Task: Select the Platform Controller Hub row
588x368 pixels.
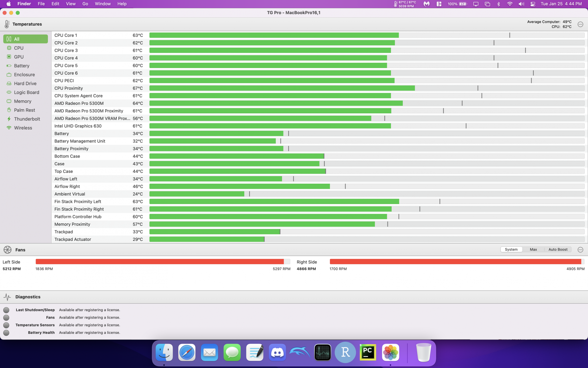Action: pyautogui.click(x=320, y=217)
